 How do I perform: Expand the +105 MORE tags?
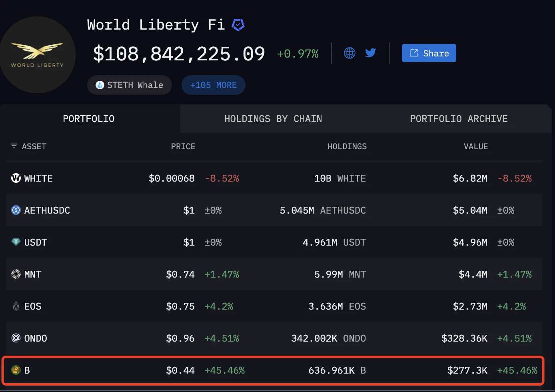pos(213,85)
